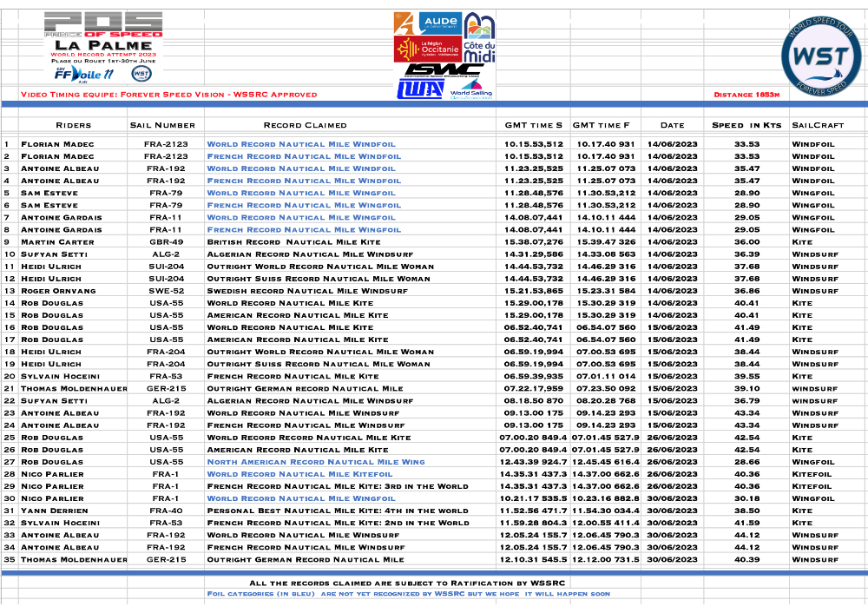
Task: Click the blue Foil categories footnote
Action: click(409, 594)
